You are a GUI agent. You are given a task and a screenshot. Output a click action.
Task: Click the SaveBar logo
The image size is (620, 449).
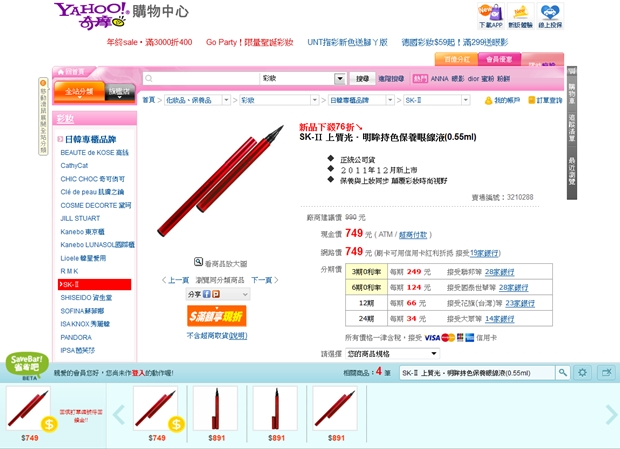click(27, 366)
